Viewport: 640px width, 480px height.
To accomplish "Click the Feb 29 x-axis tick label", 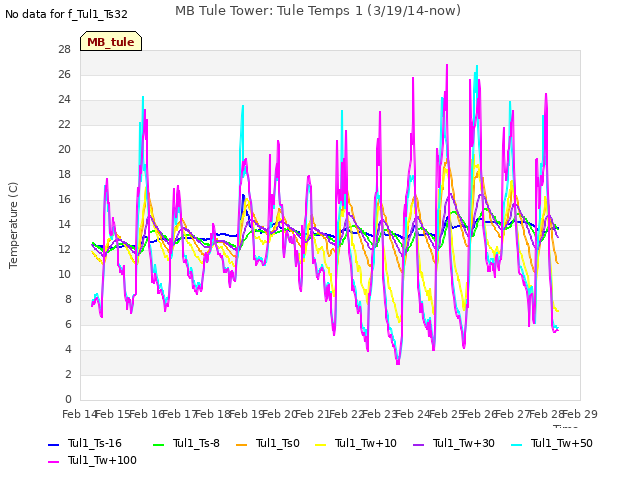I will click(x=580, y=414).
